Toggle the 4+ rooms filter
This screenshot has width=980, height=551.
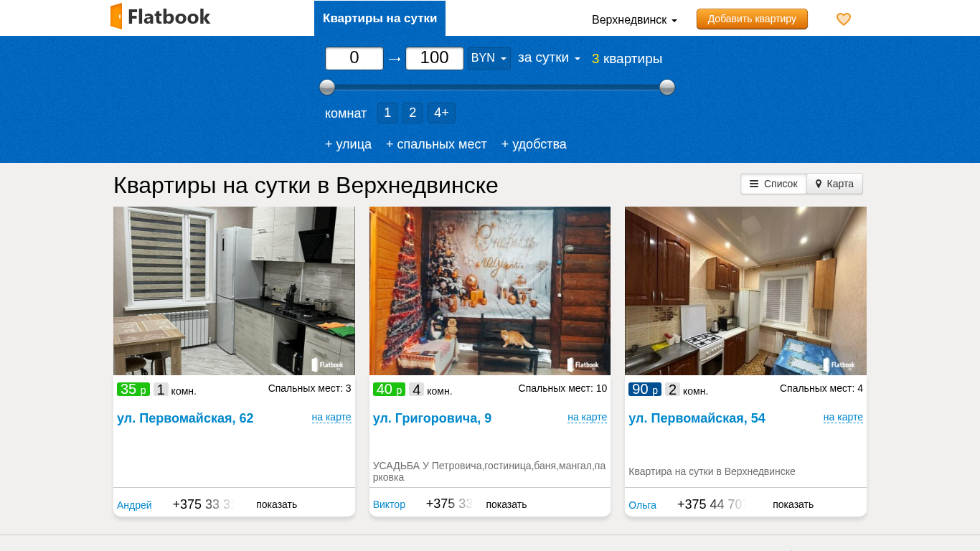(441, 113)
